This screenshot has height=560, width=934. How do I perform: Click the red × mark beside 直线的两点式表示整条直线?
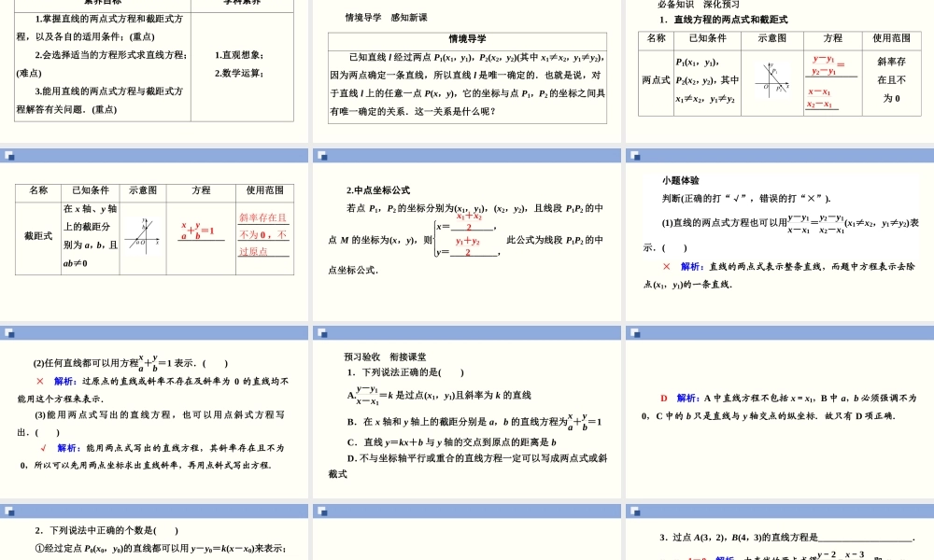coord(667,267)
